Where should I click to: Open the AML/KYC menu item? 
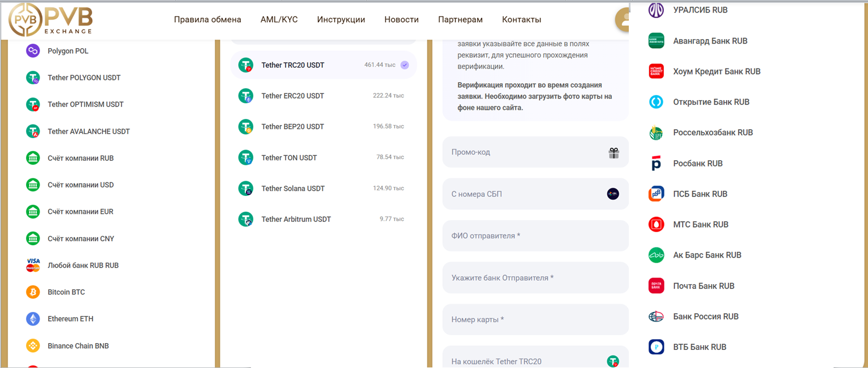pos(279,19)
